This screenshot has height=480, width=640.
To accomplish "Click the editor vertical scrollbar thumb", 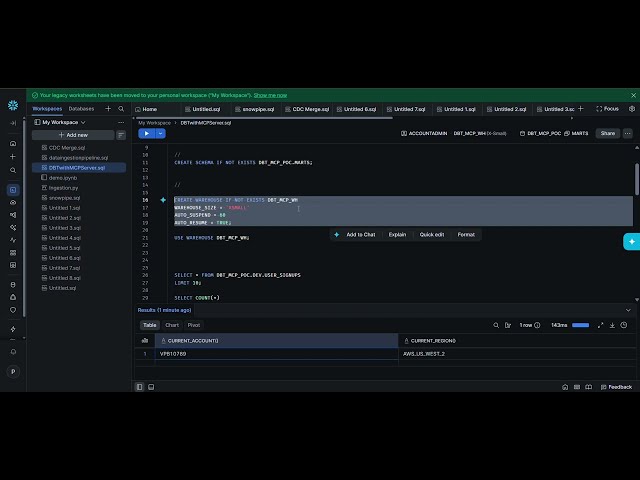I will (636, 179).
